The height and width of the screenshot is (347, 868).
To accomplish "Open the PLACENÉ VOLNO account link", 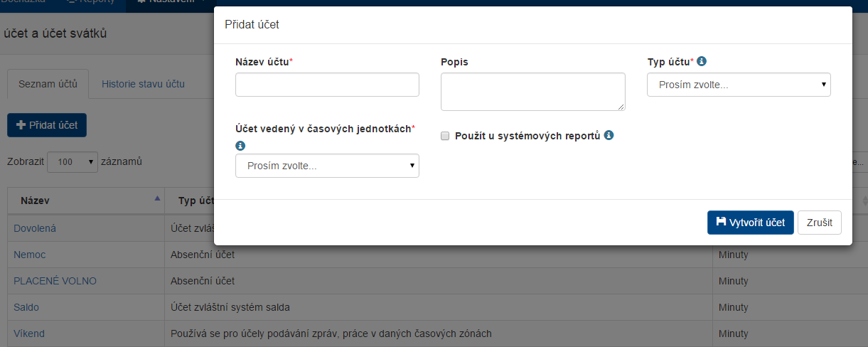I will 55,281.
